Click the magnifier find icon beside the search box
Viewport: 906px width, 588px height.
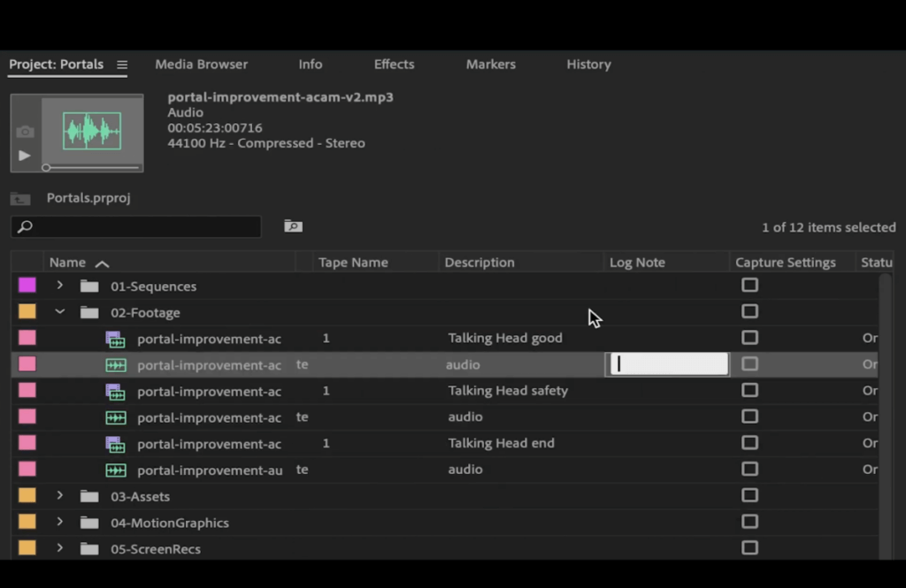tap(293, 226)
